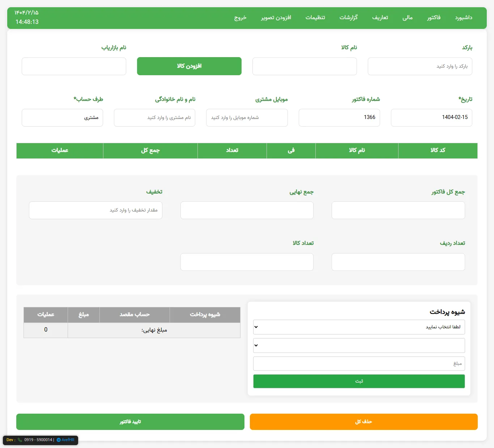Select مالی from the navigation bar
This screenshot has height=448, width=494.
tap(407, 18)
